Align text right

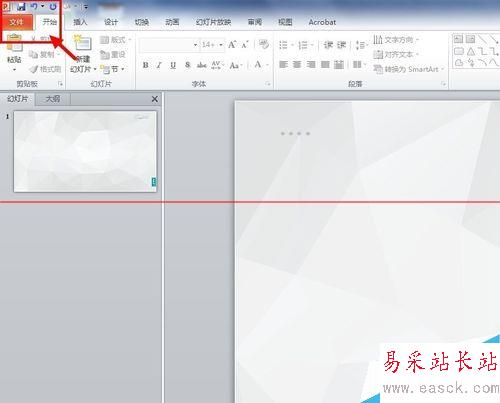point(311,65)
